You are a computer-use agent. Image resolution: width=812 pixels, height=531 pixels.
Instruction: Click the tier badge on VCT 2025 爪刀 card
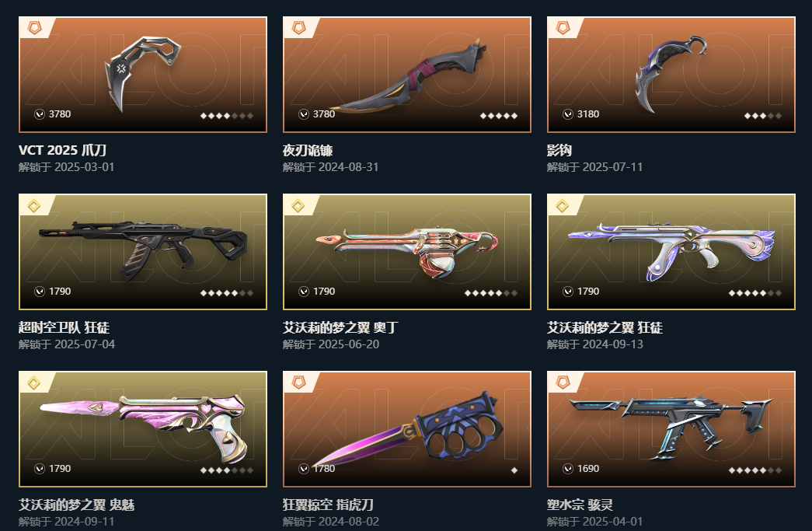[x=35, y=27]
